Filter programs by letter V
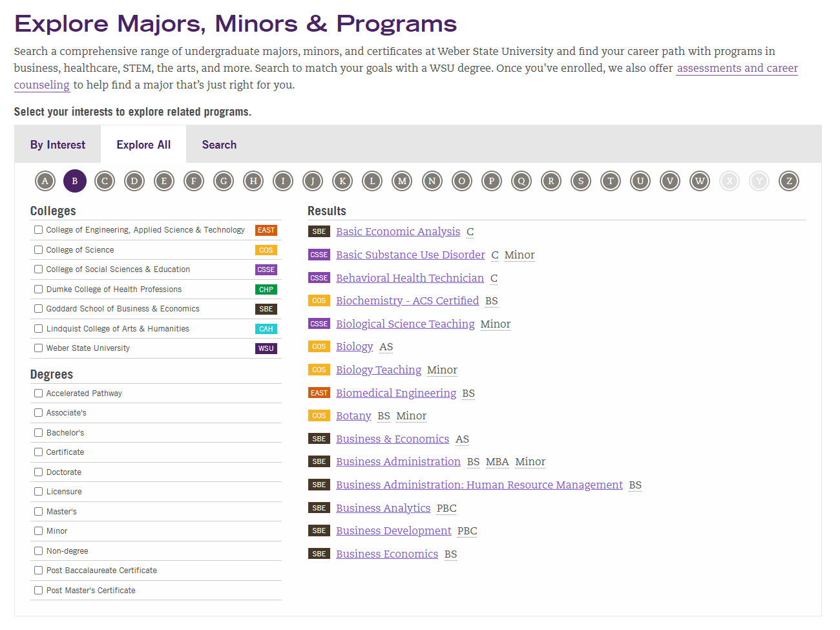Viewport: 840px width, 630px height. (x=670, y=181)
